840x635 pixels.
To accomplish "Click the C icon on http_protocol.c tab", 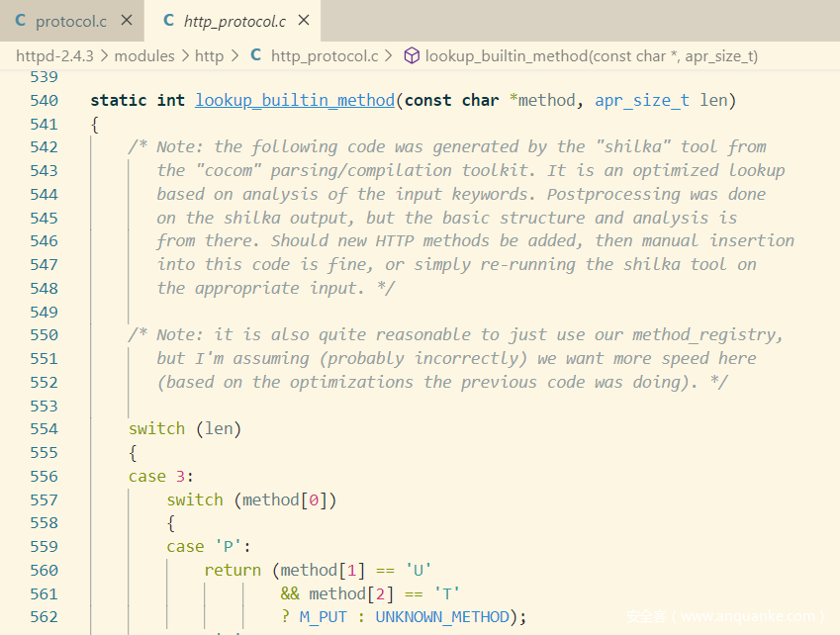I will coord(168,21).
